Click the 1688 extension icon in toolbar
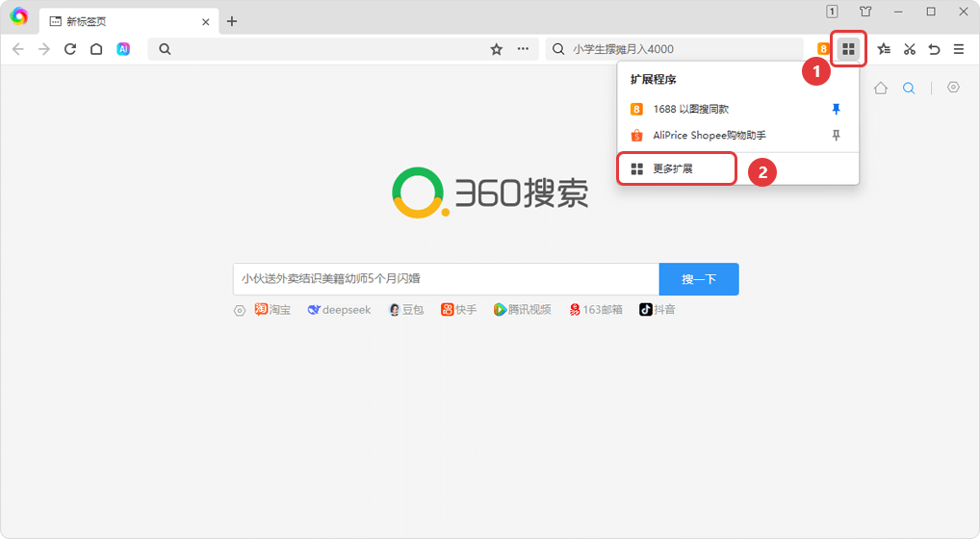The height and width of the screenshot is (539, 980). click(x=823, y=49)
